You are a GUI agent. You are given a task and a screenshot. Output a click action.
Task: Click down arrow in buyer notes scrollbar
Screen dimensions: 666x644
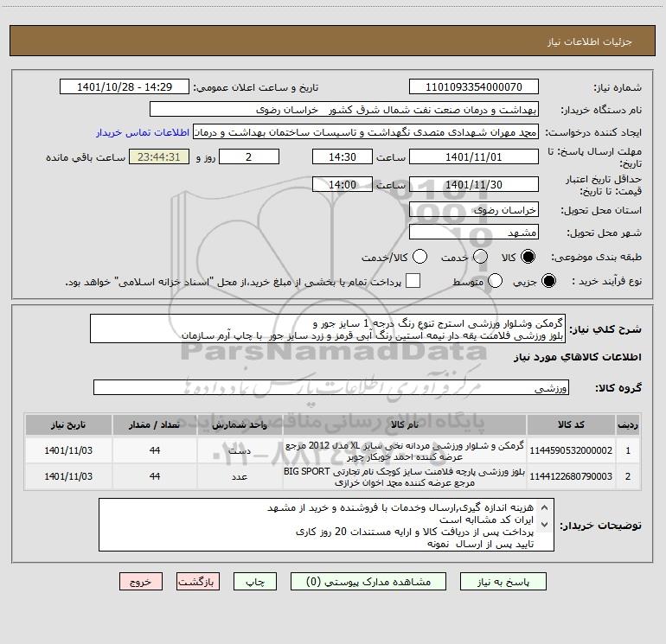coord(545,525)
